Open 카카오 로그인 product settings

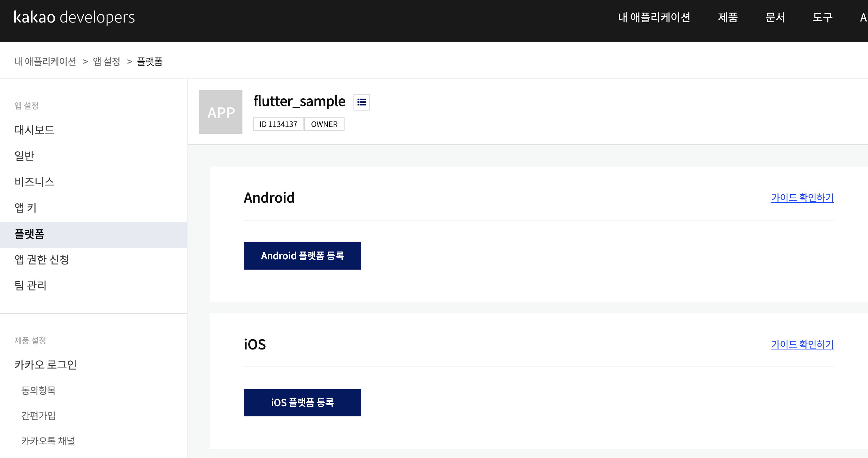(x=45, y=364)
